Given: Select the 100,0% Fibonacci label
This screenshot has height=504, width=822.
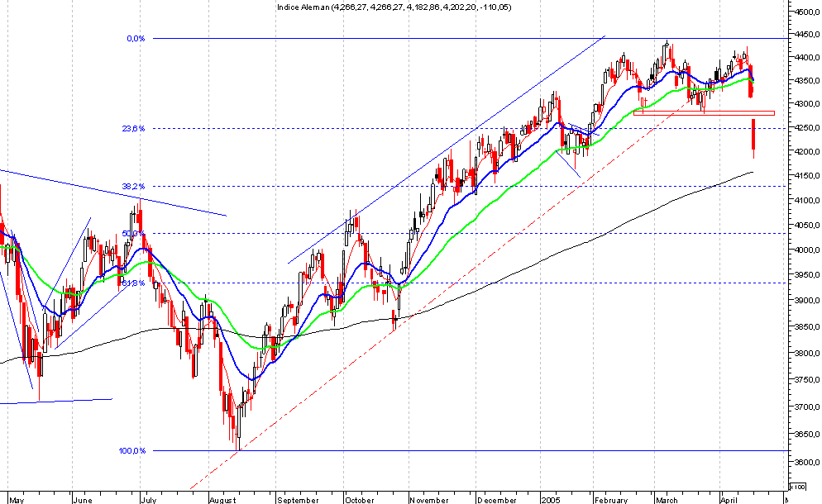Looking at the screenshot, I should coord(132,450).
